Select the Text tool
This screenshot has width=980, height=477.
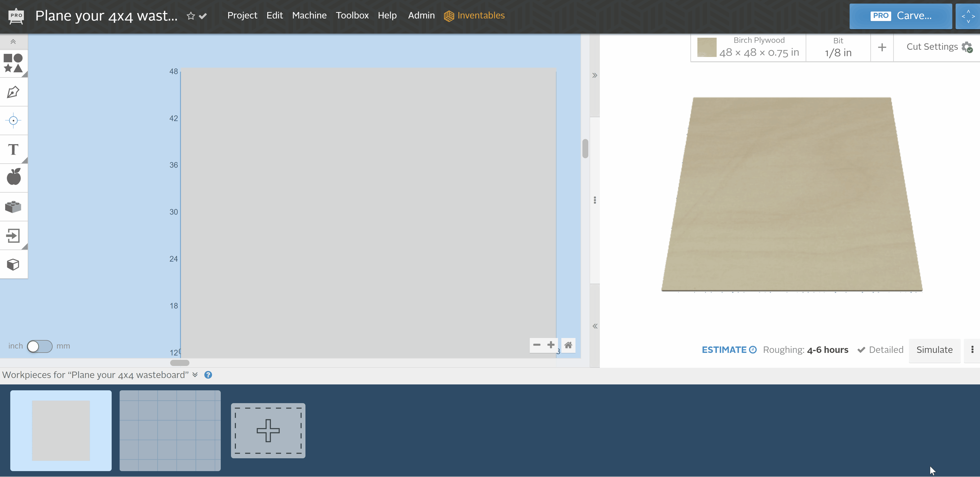pos(13,149)
